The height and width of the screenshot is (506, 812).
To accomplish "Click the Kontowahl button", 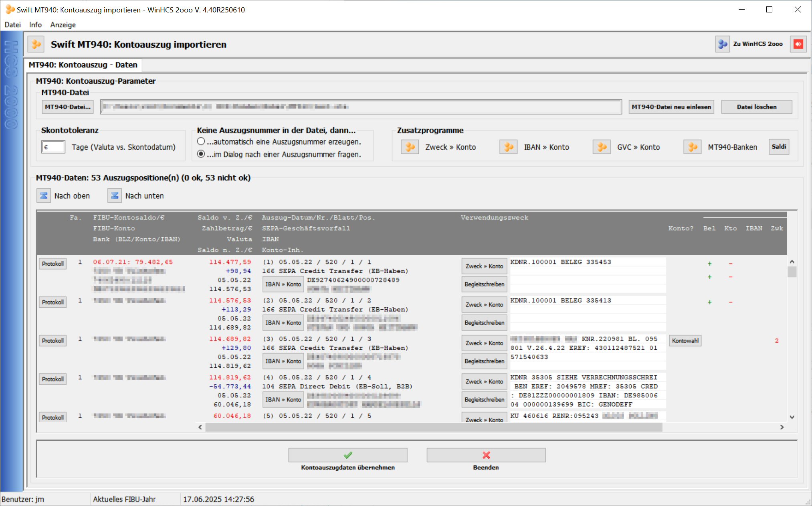I will (685, 341).
